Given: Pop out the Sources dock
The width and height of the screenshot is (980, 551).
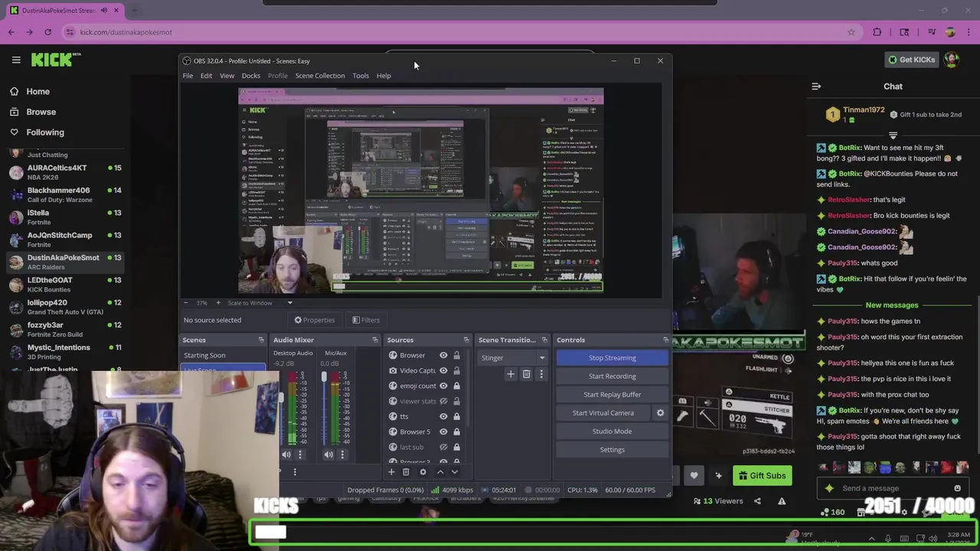Looking at the screenshot, I should [465, 340].
